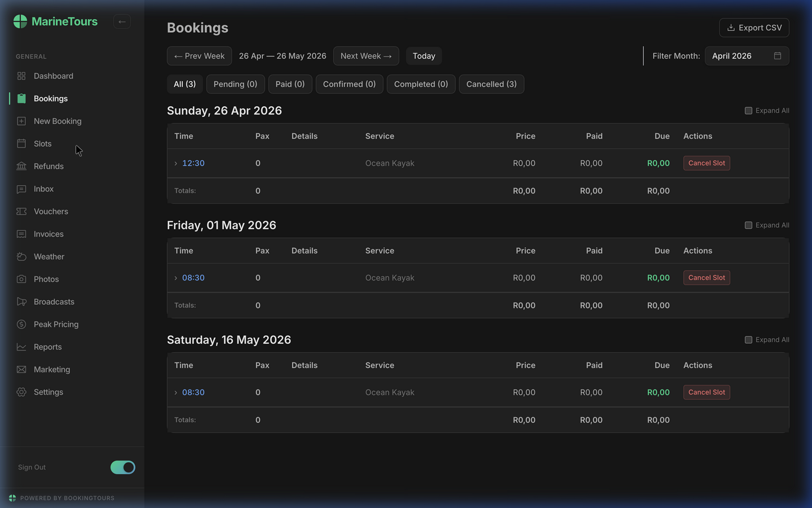
Task: Open the Refunds menu item
Action: pyautogui.click(x=72, y=167)
